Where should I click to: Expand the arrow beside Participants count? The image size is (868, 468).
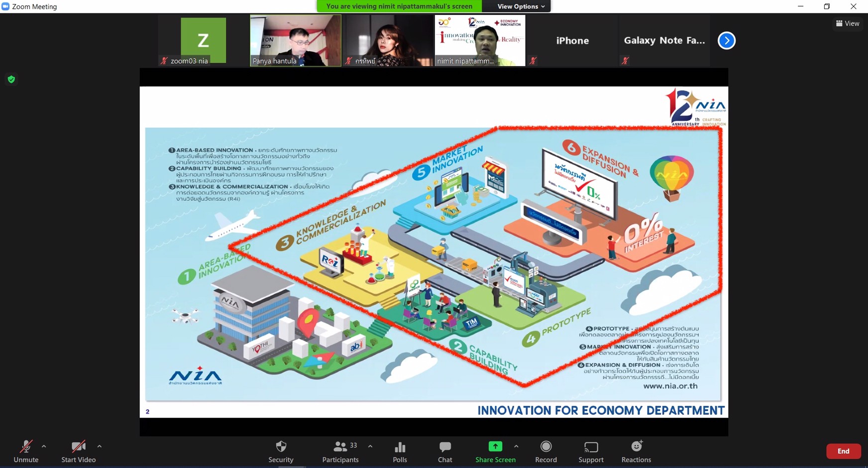(x=370, y=447)
